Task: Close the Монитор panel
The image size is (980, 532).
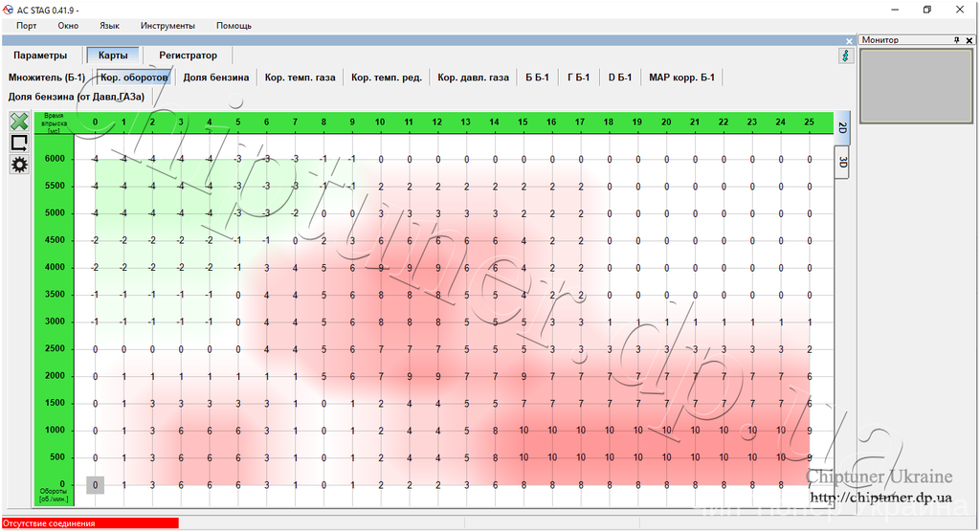Action: coord(969,40)
